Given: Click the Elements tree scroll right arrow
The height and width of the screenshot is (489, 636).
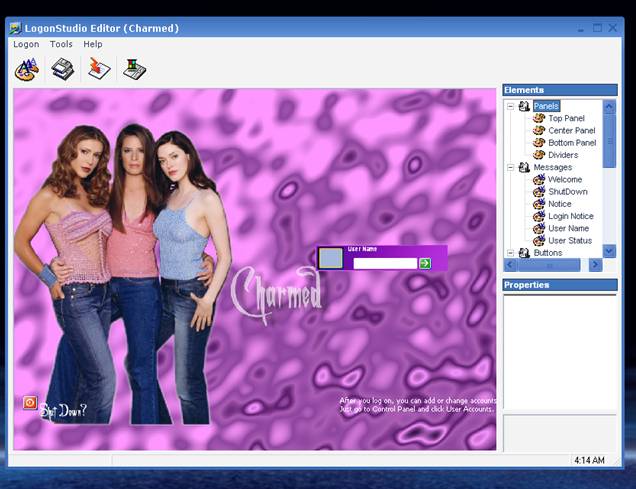Looking at the screenshot, I should pyautogui.click(x=595, y=265).
